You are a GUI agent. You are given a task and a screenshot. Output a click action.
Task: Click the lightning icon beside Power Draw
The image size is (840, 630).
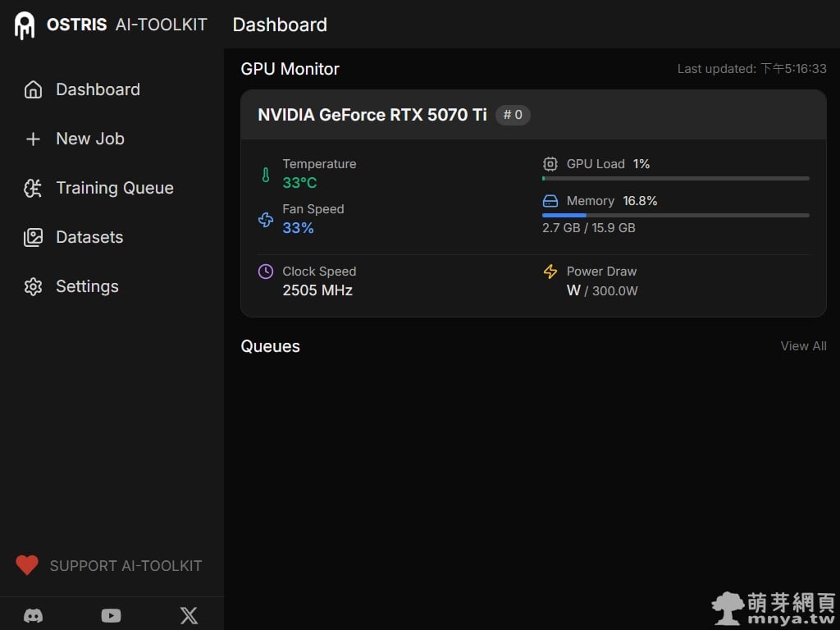coord(550,272)
